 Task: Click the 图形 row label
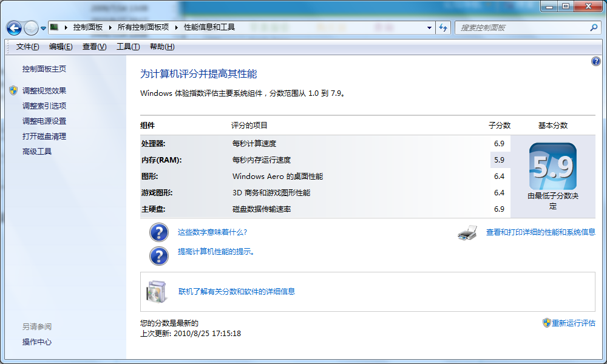(149, 177)
